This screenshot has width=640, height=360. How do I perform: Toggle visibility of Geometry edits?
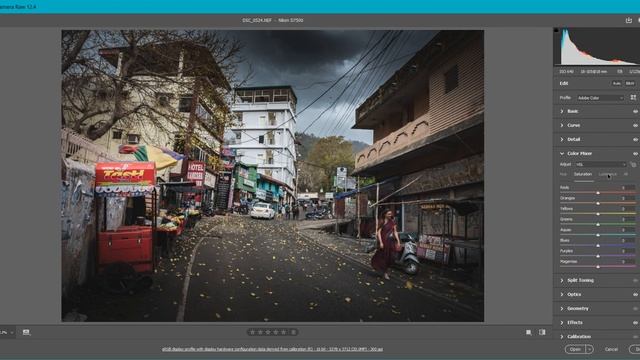(636, 309)
